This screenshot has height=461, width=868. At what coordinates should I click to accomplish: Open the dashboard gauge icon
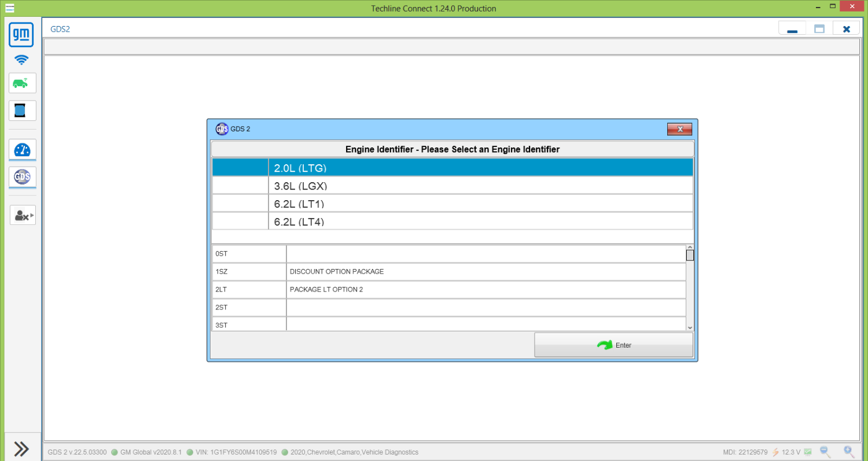(x=23, y=150)
